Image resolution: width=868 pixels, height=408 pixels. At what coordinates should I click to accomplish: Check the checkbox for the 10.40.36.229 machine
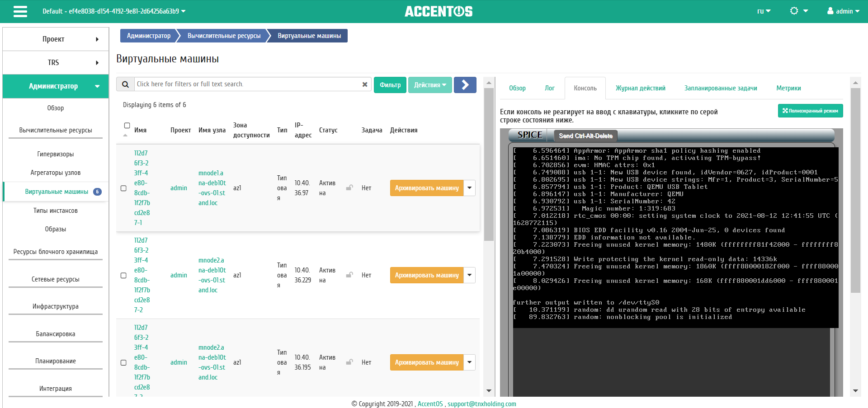click(123, 275)
